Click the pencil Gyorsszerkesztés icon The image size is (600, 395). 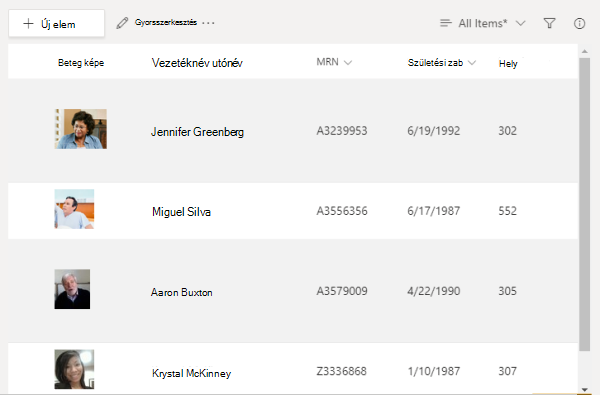[122, 23]
